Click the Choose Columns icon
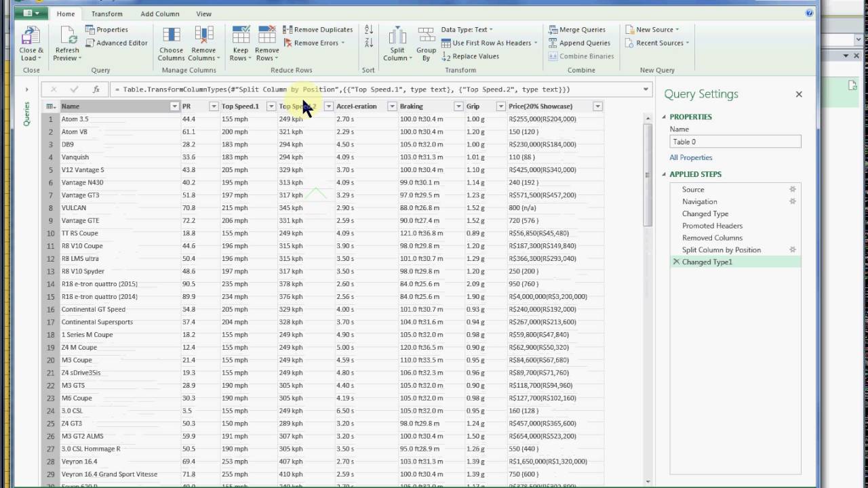Screen dimensions: 868x488 (172, 35)
